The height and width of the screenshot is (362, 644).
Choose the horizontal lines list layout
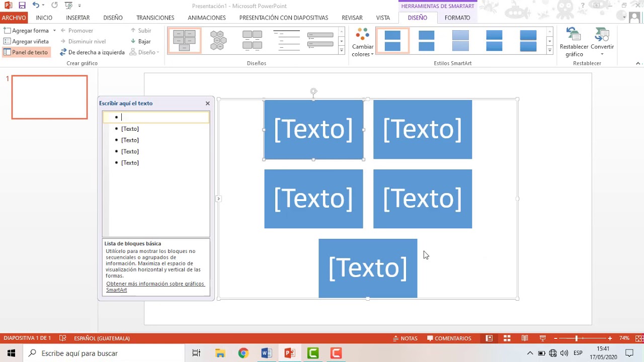(x=286, y=41)
